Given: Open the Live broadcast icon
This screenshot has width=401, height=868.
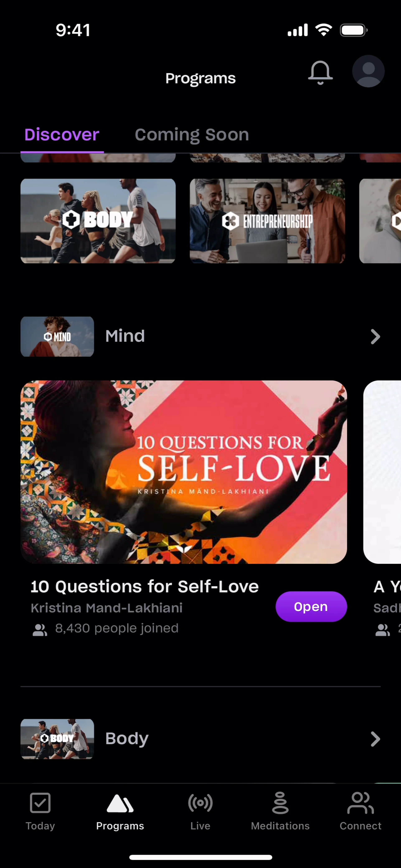Looking at the screenshot, I should coord(200,803).
